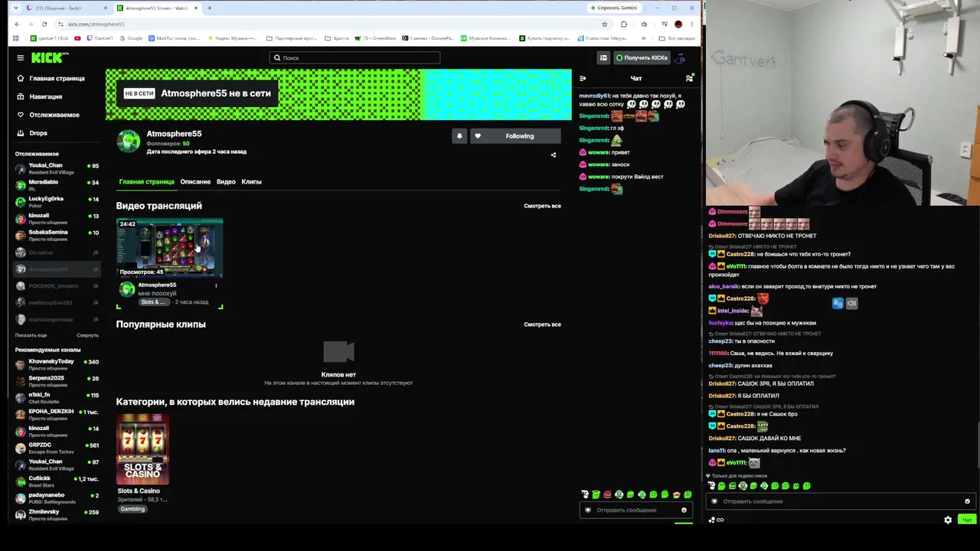Click the Following button
The height and width of the screenshot is (551, 980).
point(515,136)
